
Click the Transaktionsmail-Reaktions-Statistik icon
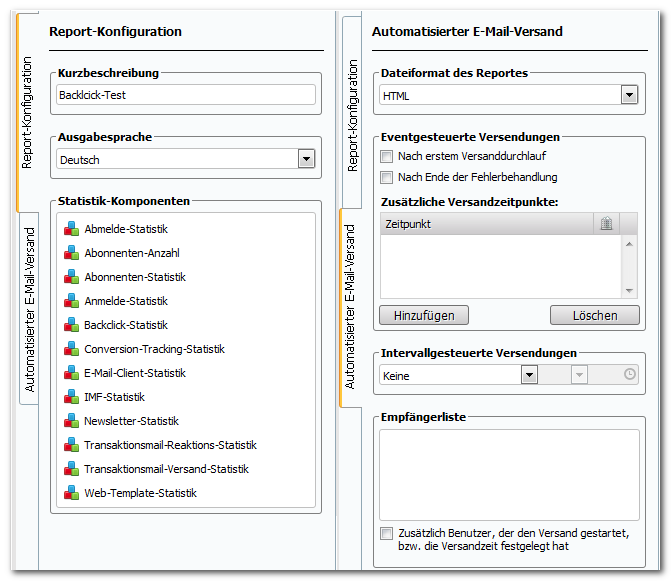pyautogui.click(x=71, y=445)
